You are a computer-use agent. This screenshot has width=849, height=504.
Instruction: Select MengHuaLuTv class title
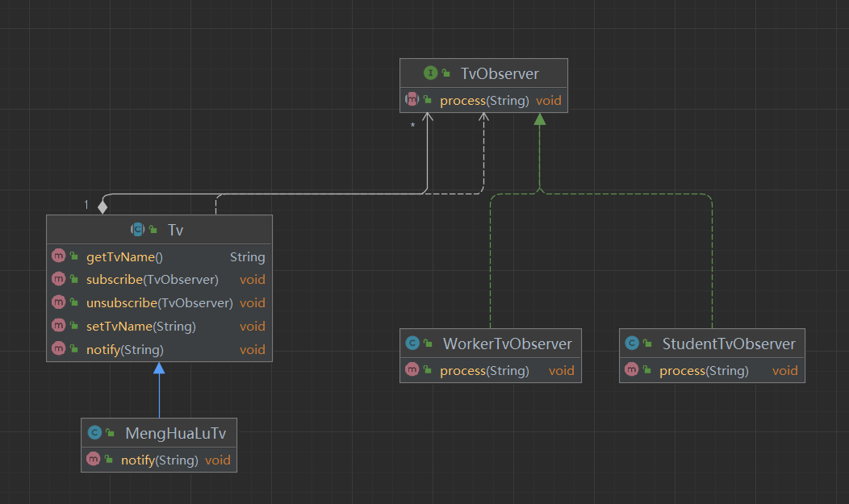(x=175, y=433)
